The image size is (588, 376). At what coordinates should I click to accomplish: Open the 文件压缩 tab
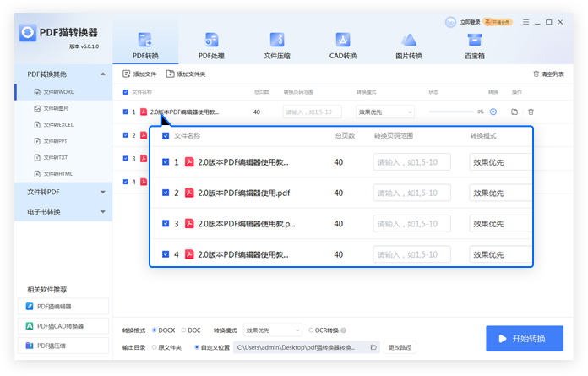(x=277, y=46)
